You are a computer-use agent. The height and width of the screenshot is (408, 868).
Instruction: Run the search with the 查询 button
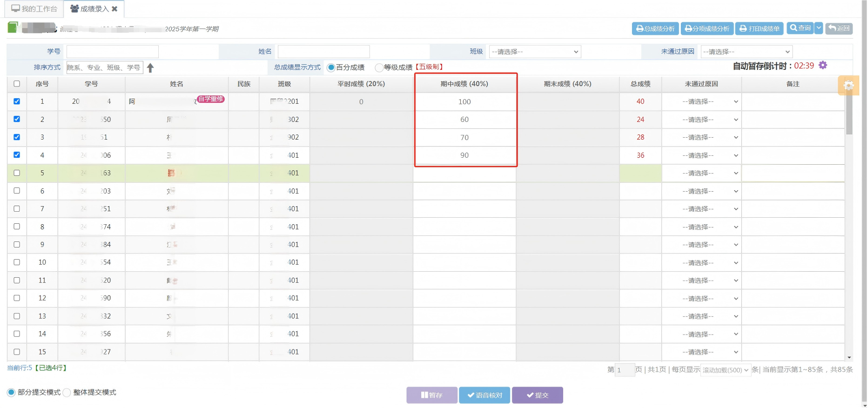pos(800,28)
